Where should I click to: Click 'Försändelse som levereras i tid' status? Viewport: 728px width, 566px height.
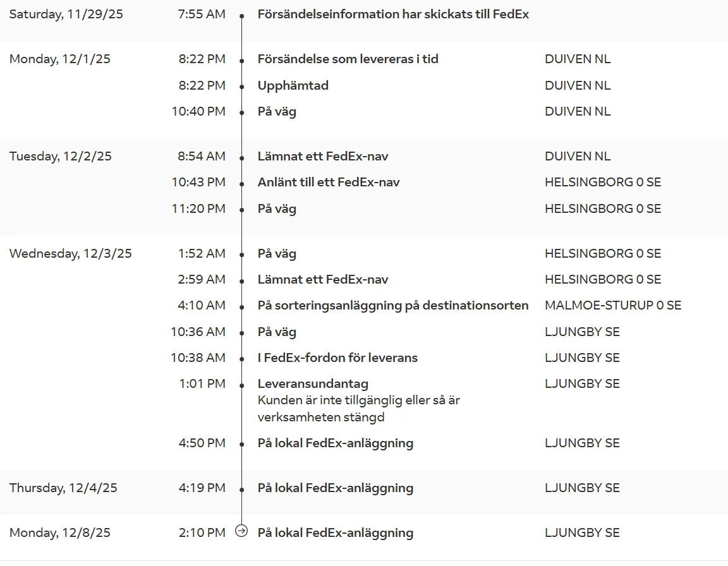pos(348,59)
